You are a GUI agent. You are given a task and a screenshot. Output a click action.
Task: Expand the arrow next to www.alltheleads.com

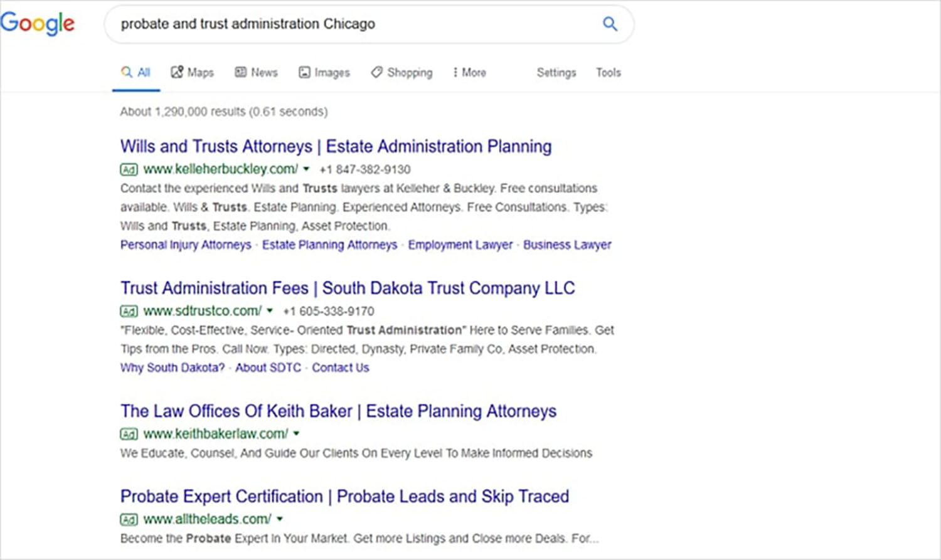click(279, 519)
